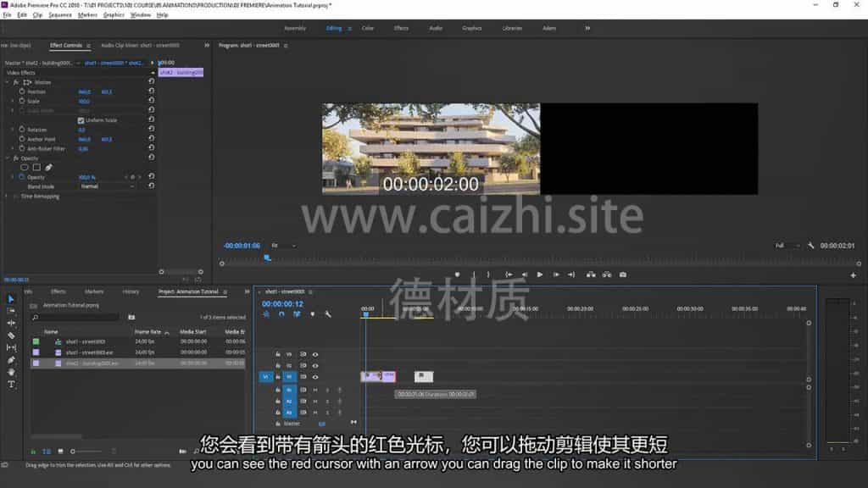Open the Full playback resolution dropdown
868x488 pixels.
pos(787,245)
